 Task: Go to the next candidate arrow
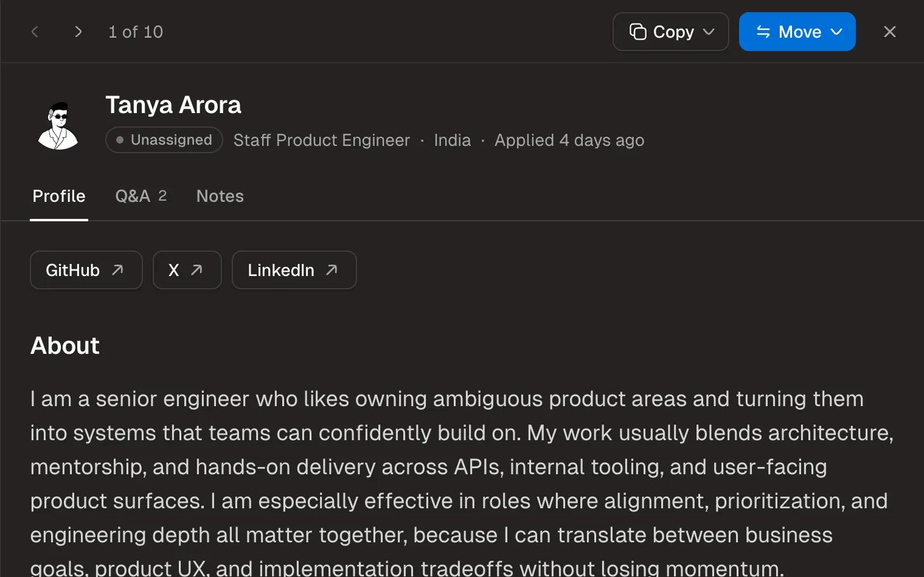[x=78, y=32]
